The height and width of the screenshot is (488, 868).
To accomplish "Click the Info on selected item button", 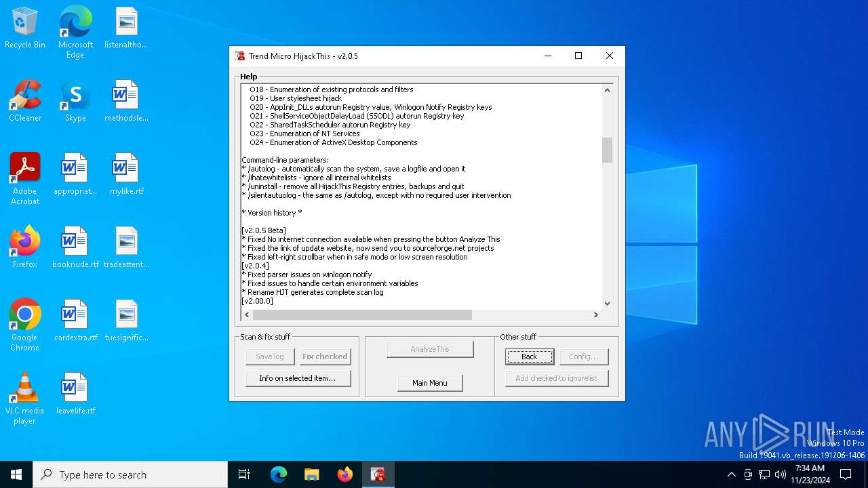I will point(298,378).
